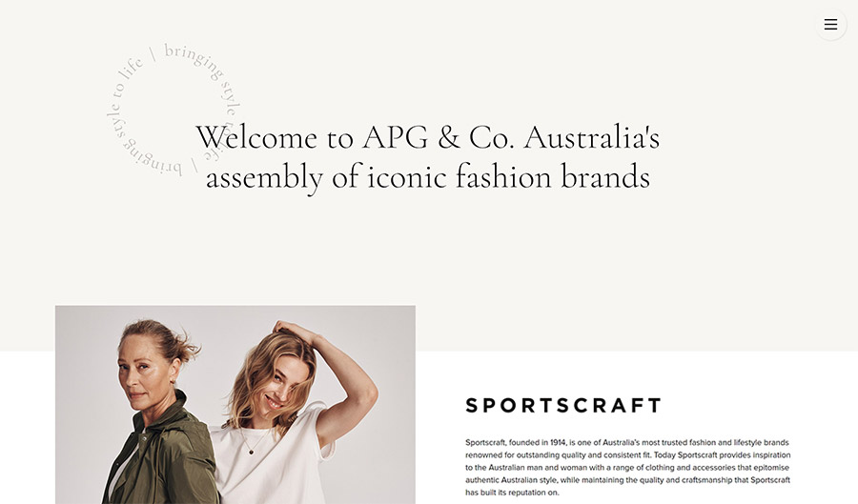Click the 'Welcome to APG & Co.' headline
Screen dimensions: 858x504
[x=427, y=136]
